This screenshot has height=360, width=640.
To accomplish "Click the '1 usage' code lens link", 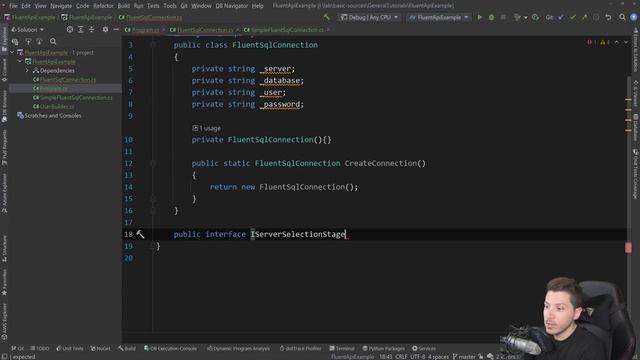I will [207, 128].
